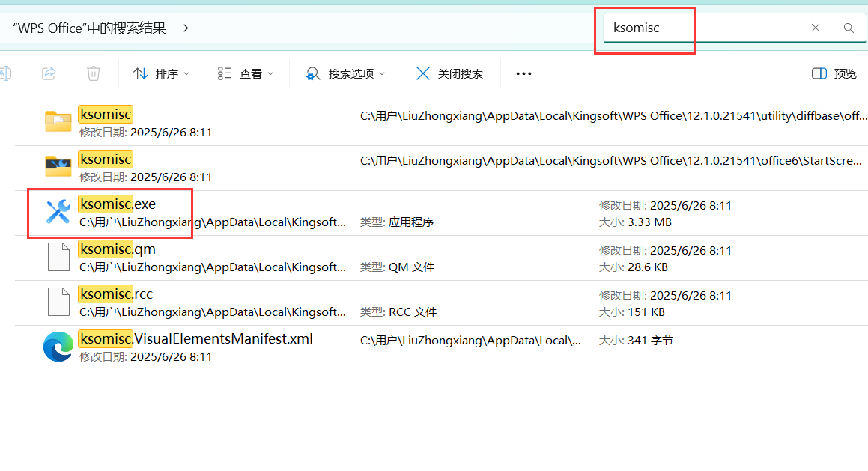Image resolution: width=868 pixels, height=471 pixels.
Task: Select the ksomisc.rcc file icon
Action: (58, 302)
